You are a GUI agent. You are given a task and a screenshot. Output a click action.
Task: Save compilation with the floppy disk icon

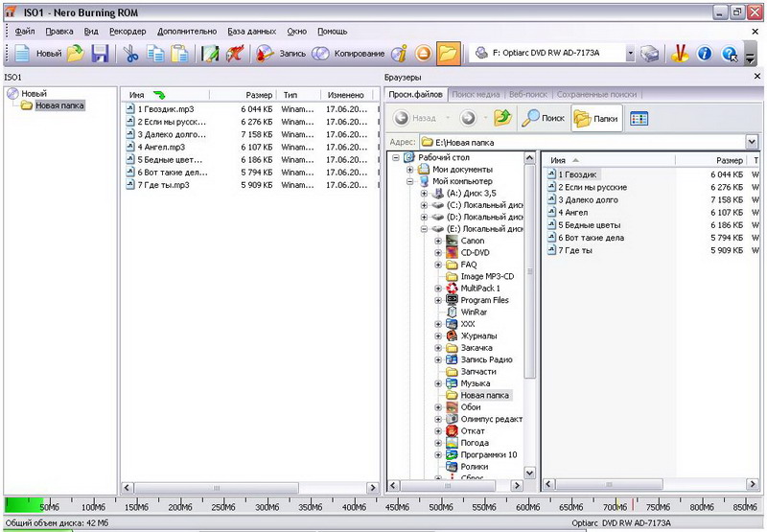pos(100,54)
